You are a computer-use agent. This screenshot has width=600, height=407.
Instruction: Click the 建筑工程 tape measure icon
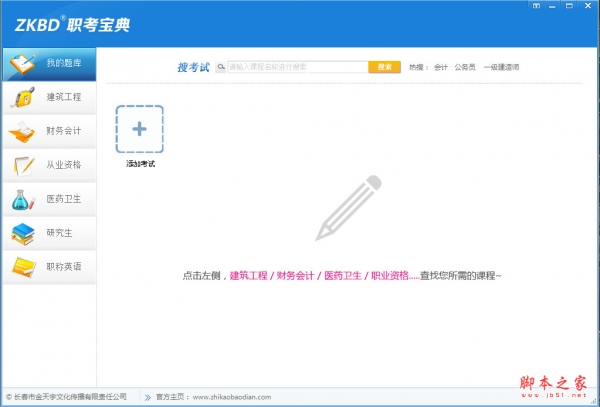click(22, 98)
